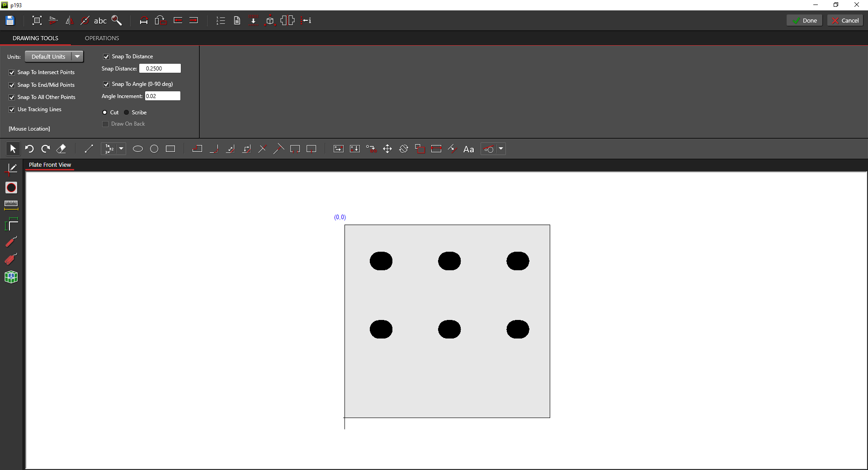Click the rotate shape tool icon

pos(404,149)
